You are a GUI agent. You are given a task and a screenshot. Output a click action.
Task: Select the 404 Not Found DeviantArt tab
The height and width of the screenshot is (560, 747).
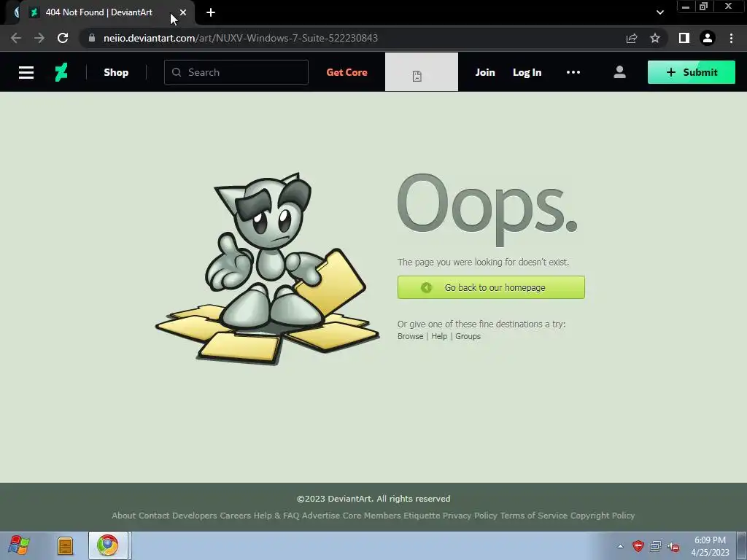[x=99, y=12]
